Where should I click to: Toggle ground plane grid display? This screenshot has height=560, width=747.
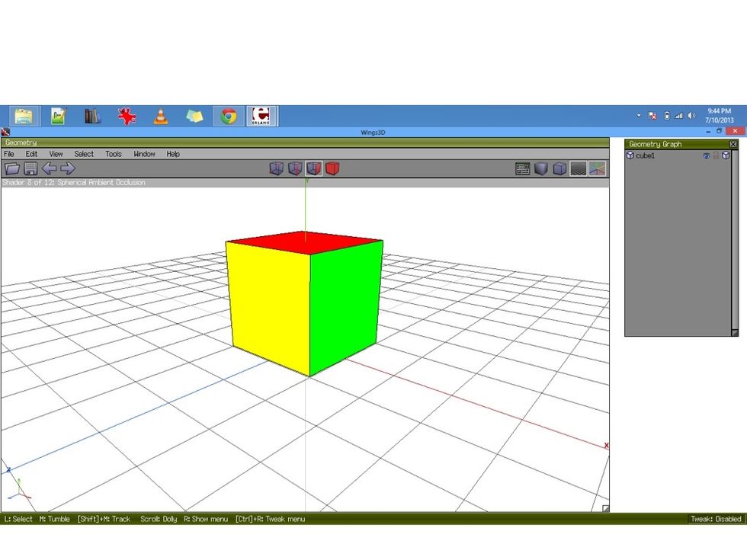(x=579, y=168)
